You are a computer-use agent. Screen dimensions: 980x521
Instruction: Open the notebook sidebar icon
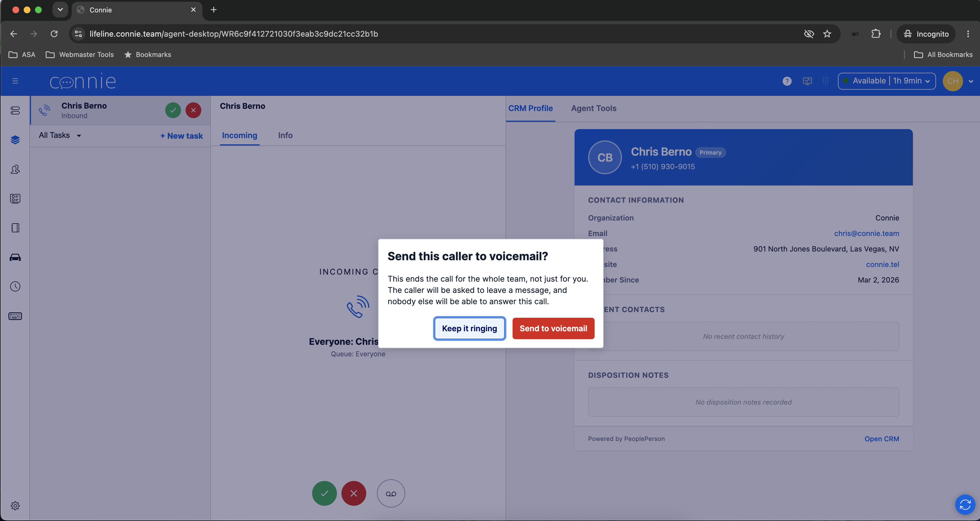tap(15, 228)
